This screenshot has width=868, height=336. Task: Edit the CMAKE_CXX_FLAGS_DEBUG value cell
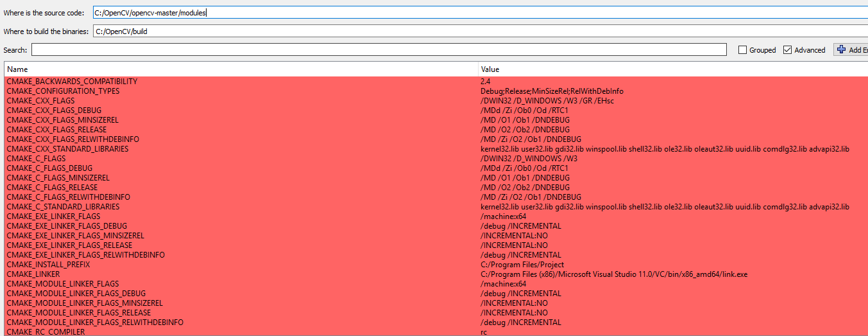pyautogui.click(x=673, y=111)
